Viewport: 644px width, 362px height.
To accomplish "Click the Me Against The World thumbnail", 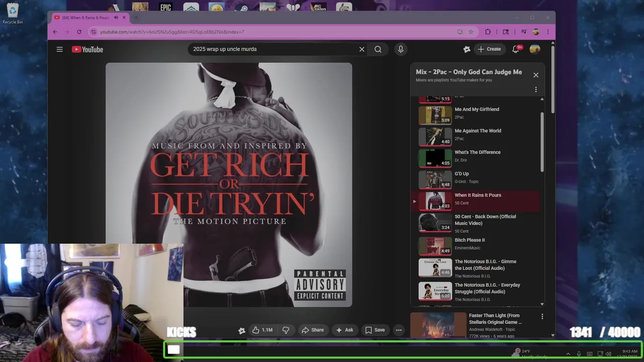I will 435,137.
